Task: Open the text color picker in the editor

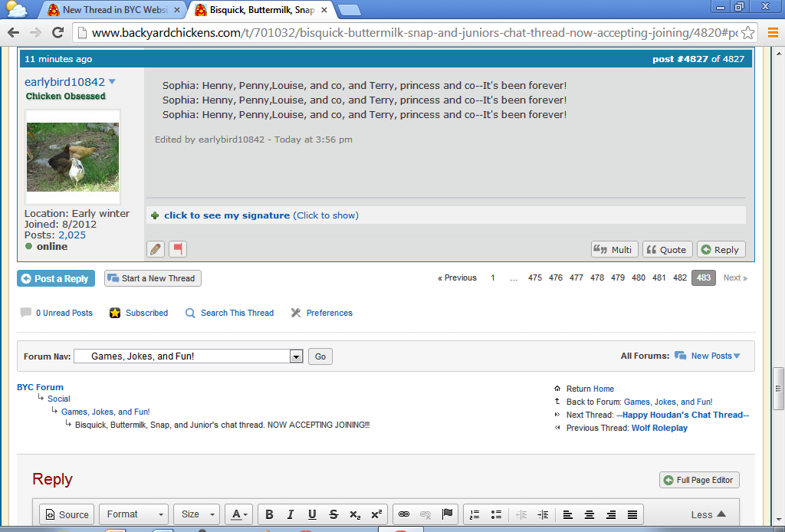Action: tap(239, 514)
